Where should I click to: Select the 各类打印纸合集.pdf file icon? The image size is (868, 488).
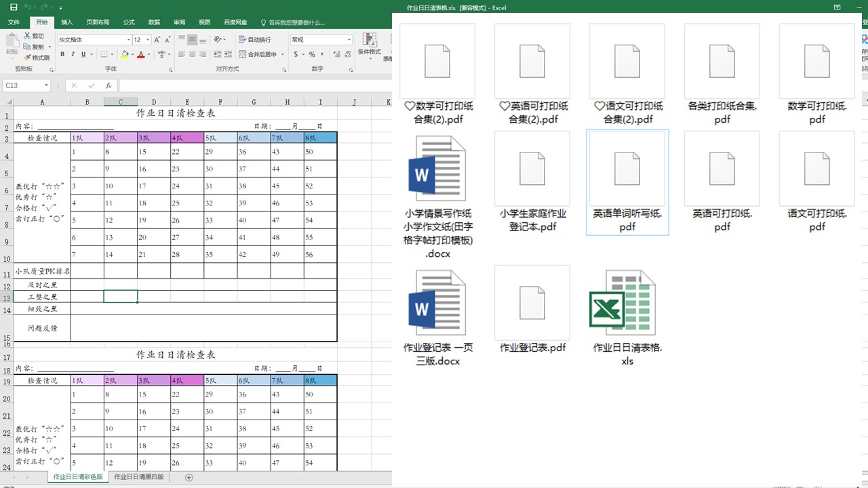(x=722, y=61)
